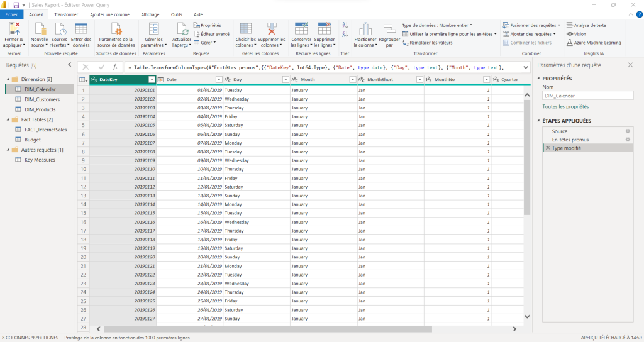Click the horizontal scrollbar of data grid

[x=268, y=329]
